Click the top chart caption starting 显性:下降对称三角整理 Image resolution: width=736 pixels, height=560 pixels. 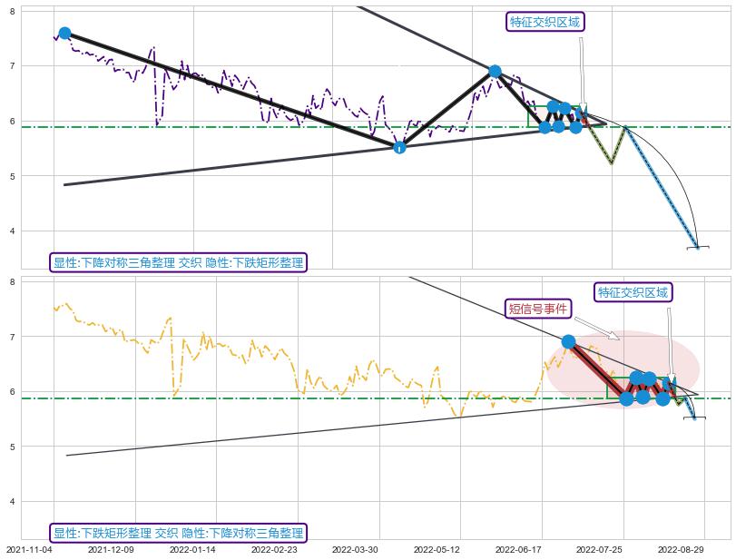click(178, 263)
